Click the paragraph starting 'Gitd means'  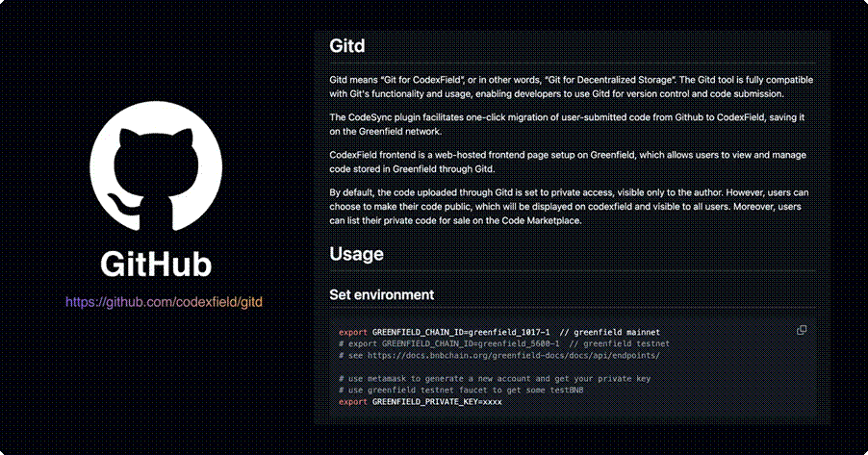[572, 87]
